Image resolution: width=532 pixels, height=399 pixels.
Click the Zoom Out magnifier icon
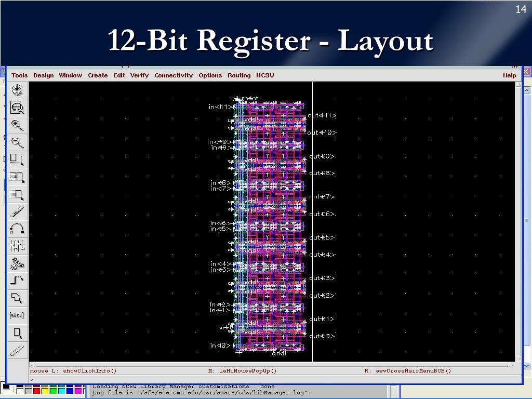[18, 142]
